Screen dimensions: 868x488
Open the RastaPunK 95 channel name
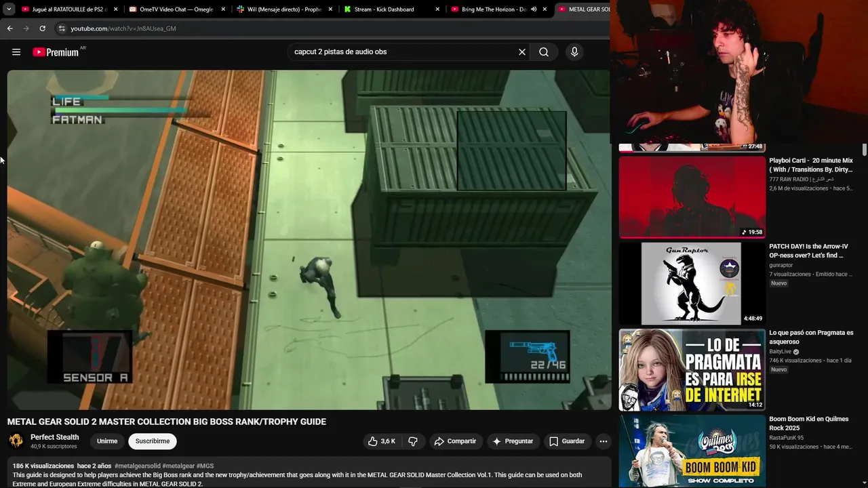coord(787,438)
